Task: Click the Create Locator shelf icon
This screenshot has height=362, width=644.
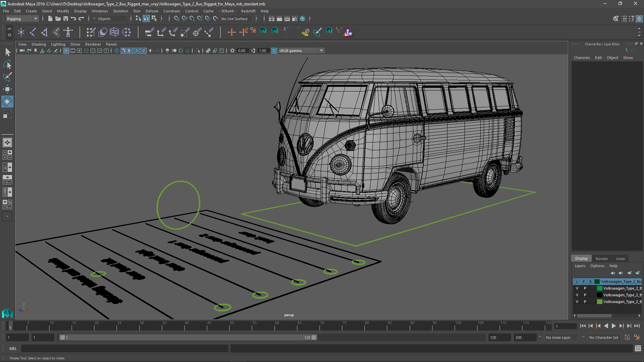Action: [x=21, y=32]
